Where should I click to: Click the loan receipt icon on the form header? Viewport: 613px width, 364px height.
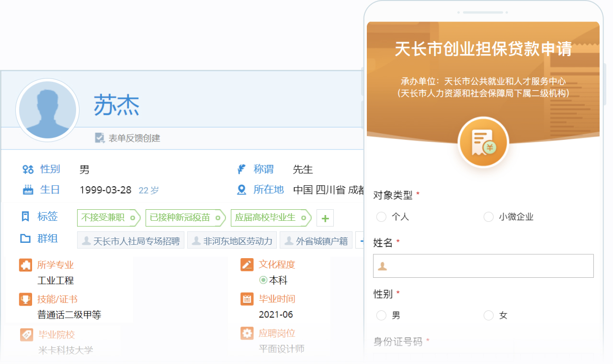coord(483,143)
